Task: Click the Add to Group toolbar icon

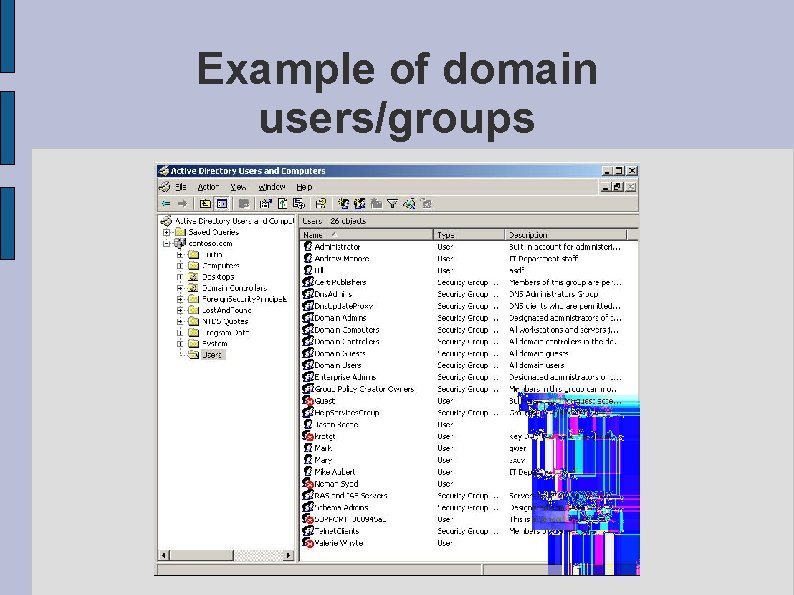Action: point(426,204)
